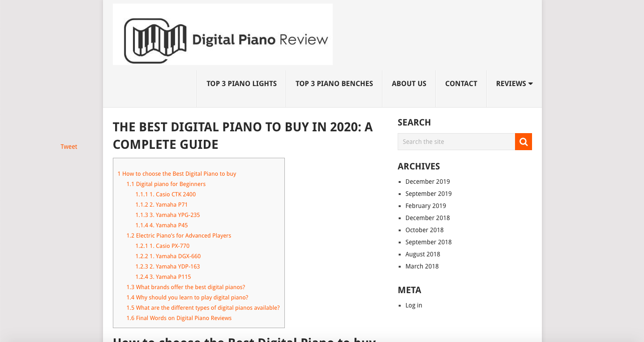
Task: Click the Tweet share link
Action: [69, 147]
